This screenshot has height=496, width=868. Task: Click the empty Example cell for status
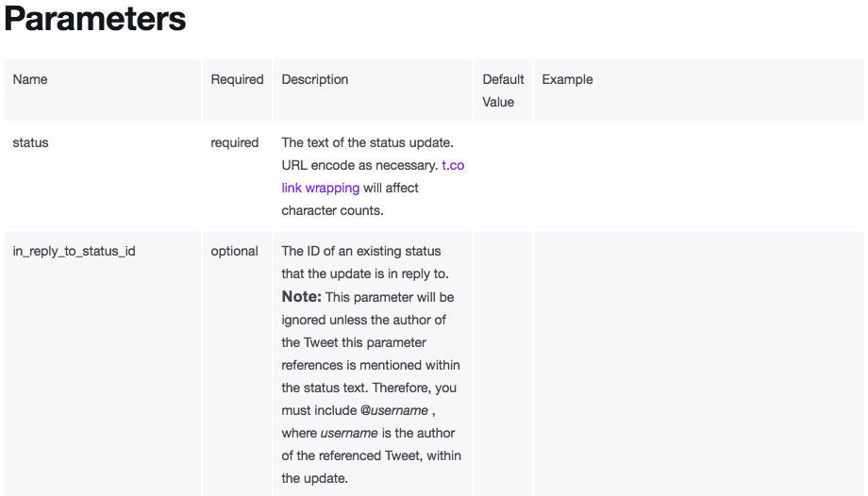click(698, 176)
